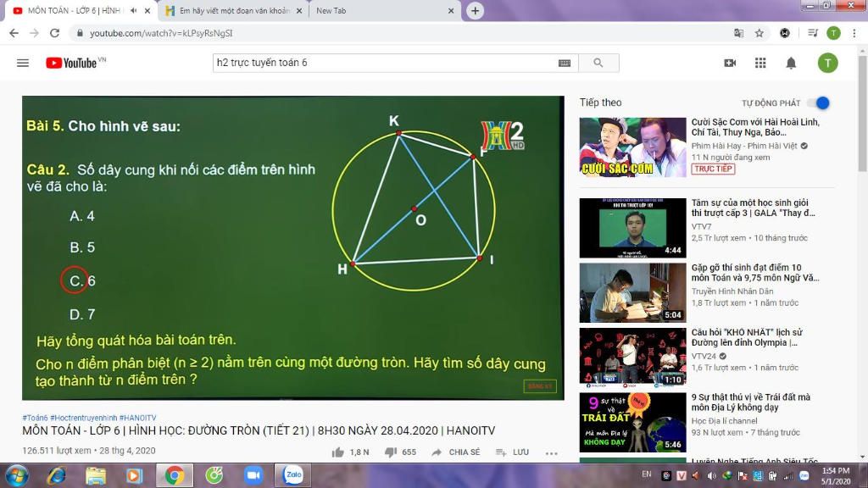Click the translate page icon in address bar

(738, 33)
